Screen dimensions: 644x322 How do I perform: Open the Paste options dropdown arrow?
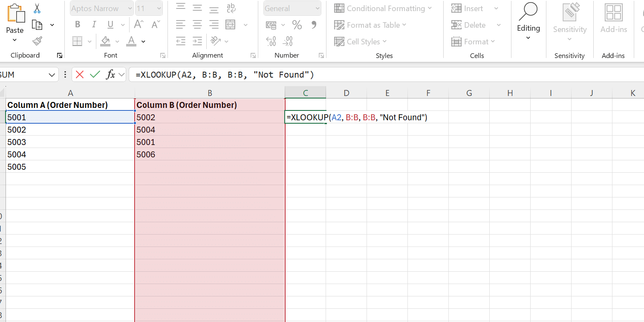[14, 40]
